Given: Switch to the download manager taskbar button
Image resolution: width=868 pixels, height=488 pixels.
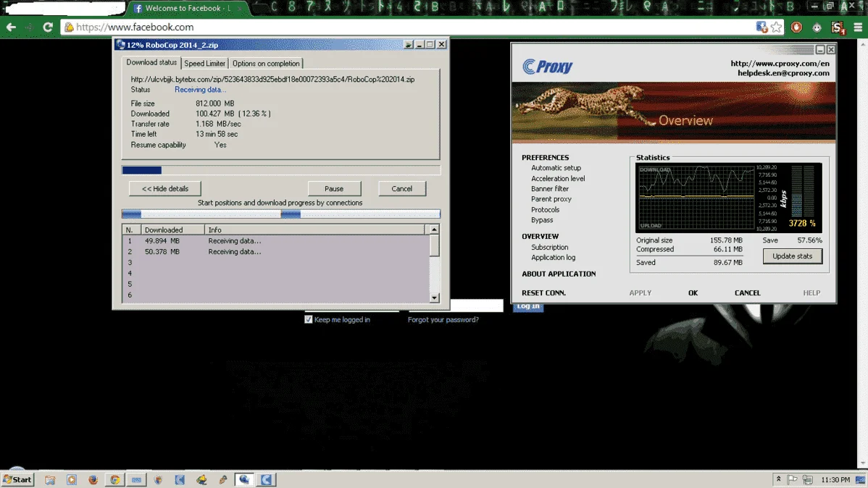Looking at the screenshot, I should pyautogui.click(x=244, y=480).
